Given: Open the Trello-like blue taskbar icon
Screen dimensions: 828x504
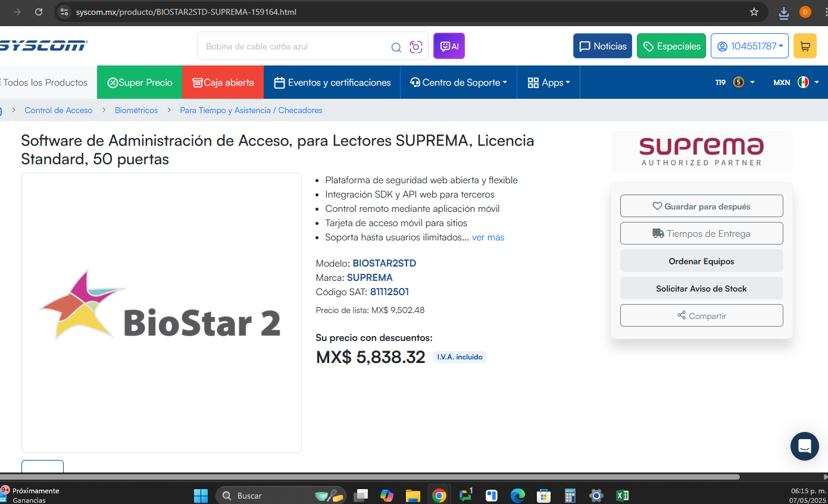Looking at the screenshot, I should pyautogui.click(x=491, y=495).
